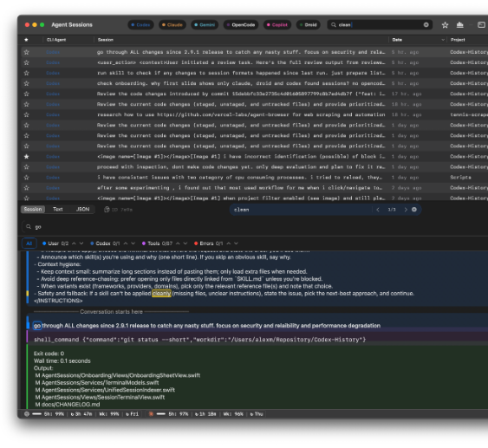Copy the session ID with the clipboard icon
The image size is (488, 448).
[107, 210]
